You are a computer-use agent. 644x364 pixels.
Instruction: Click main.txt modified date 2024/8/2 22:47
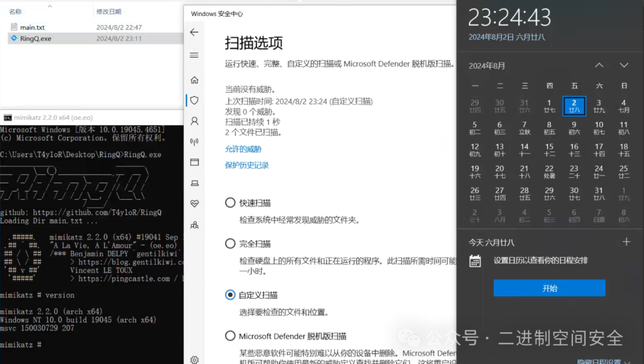coord(119,27)
